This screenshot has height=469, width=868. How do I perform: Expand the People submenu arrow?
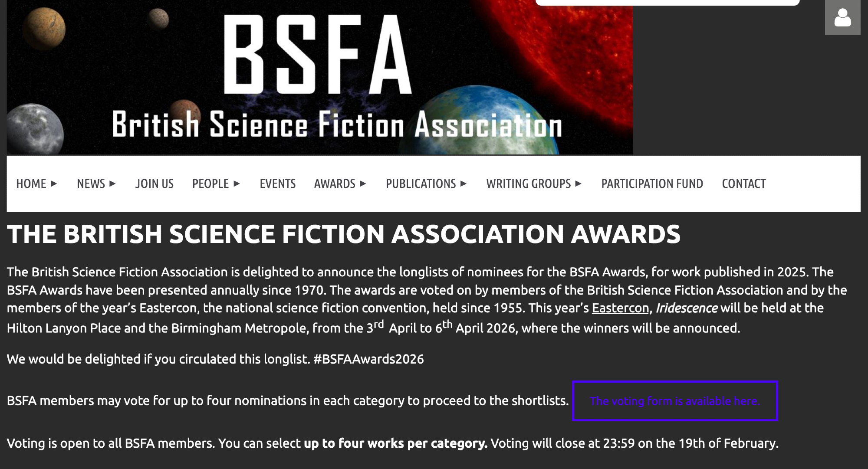237,184
